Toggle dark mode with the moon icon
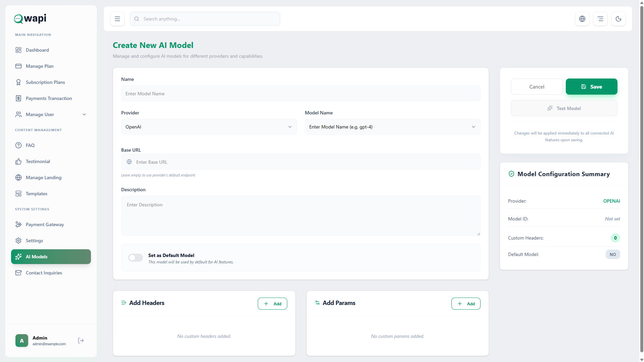This screenshot has width=644, height=362. [x=618, y=19]
